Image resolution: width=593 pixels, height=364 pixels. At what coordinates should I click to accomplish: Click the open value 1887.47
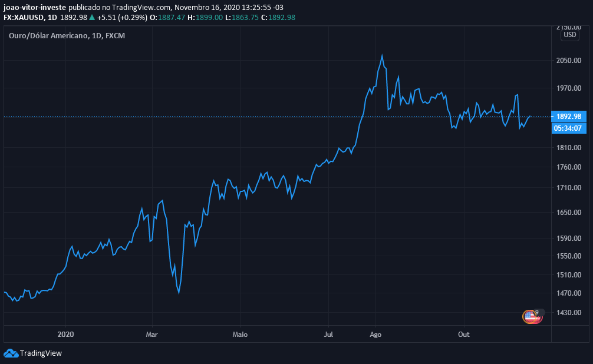[172, 18]
